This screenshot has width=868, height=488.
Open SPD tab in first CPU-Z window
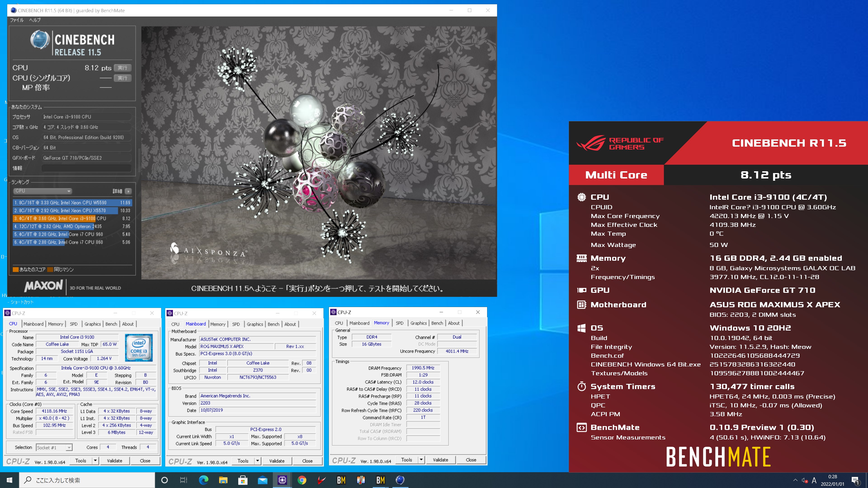[74, 324]
